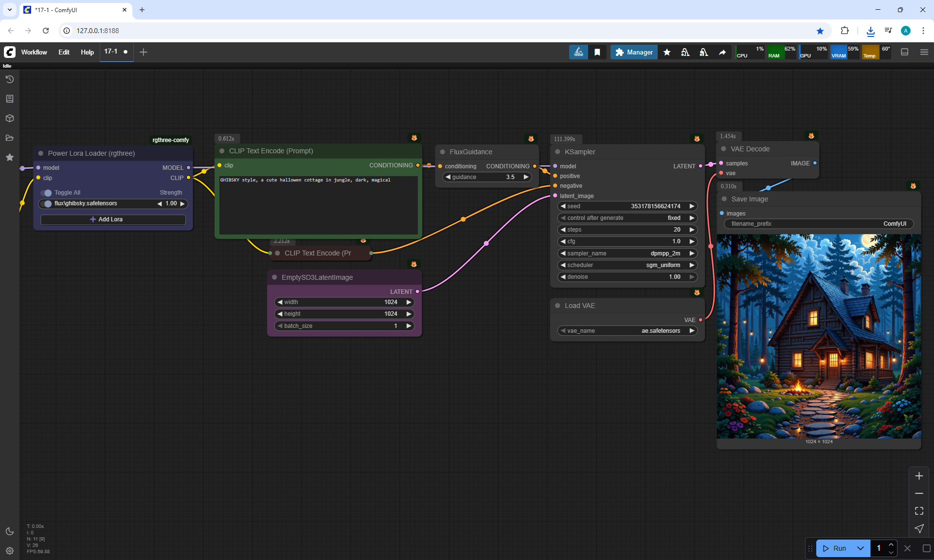Click the share arrow icon
Image resolution: width=934 pixels, height=560 pixels.
(x=722, y=52)
